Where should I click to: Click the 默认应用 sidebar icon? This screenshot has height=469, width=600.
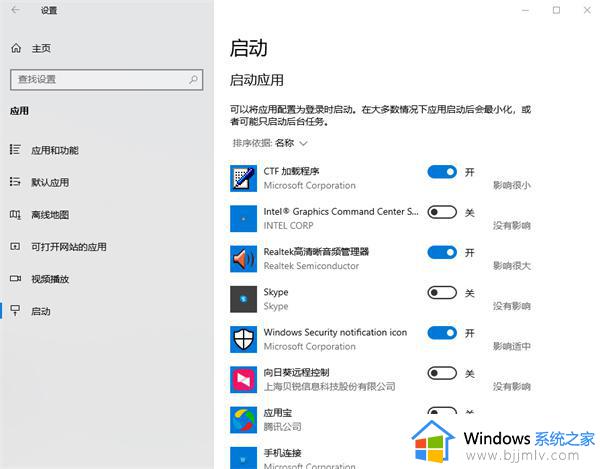tap(15, 182)
